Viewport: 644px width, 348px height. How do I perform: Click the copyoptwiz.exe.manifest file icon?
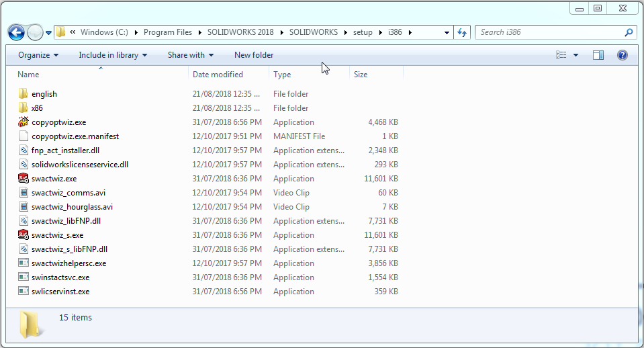coord(24,136)
